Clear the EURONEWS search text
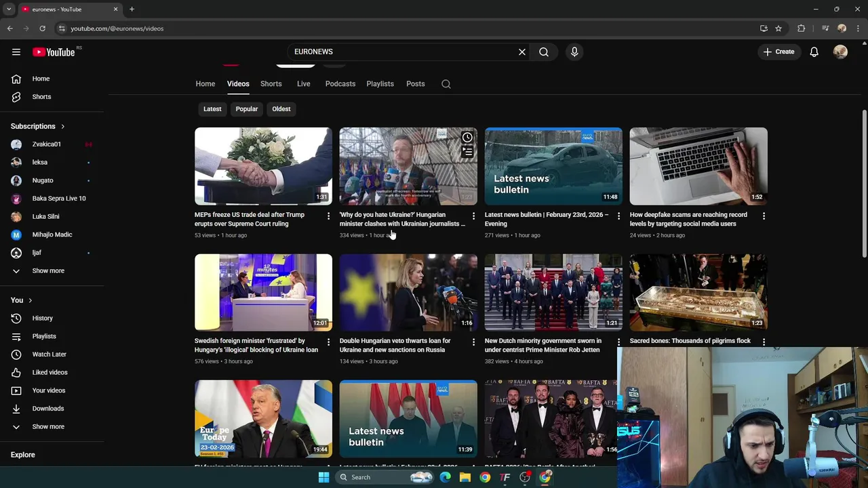Viewport: 868px width, 488px height. [522, 52]
